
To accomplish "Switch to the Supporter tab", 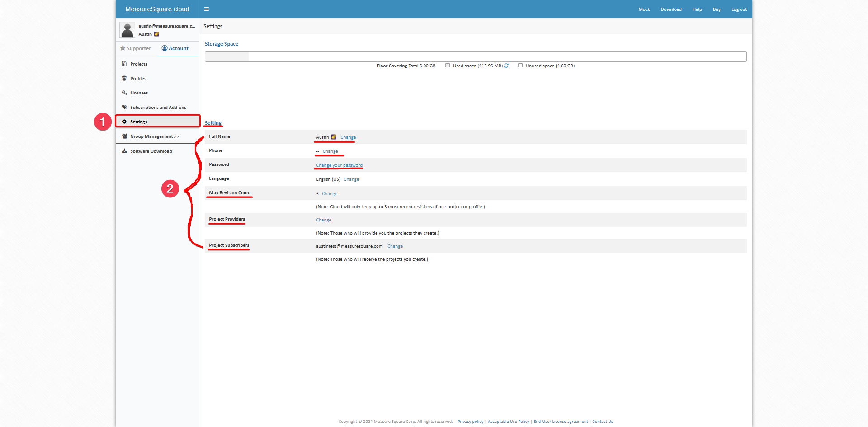I will click(136, 48).
